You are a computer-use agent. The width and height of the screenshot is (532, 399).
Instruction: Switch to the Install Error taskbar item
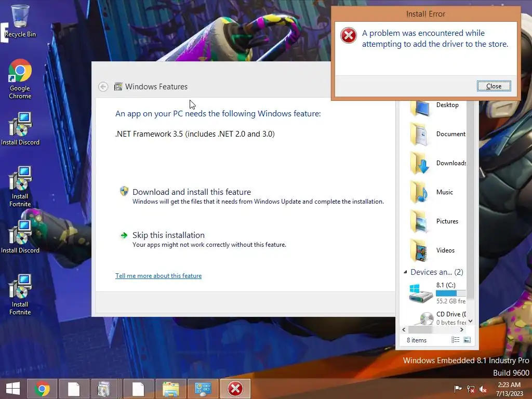click(x=235, y=389)
